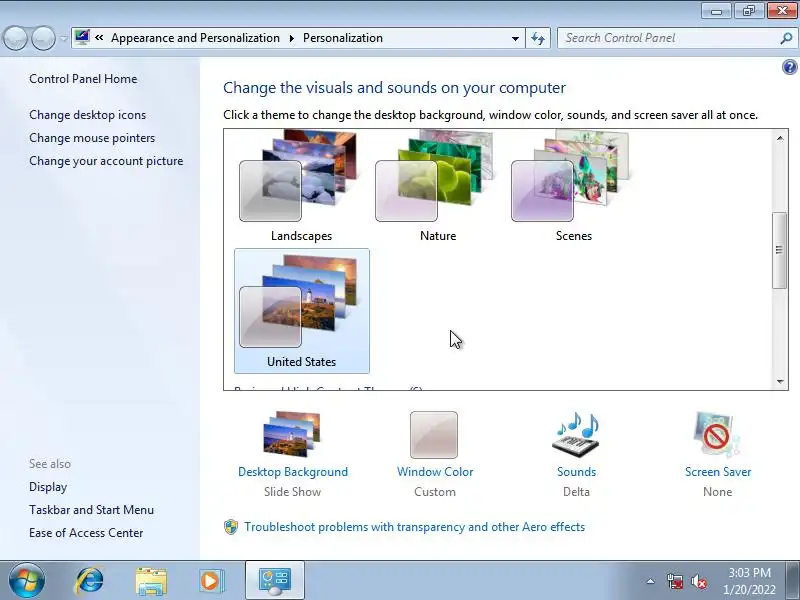Select the Landscapes theme
Viewport: 800px width, 600px height.
301,186
